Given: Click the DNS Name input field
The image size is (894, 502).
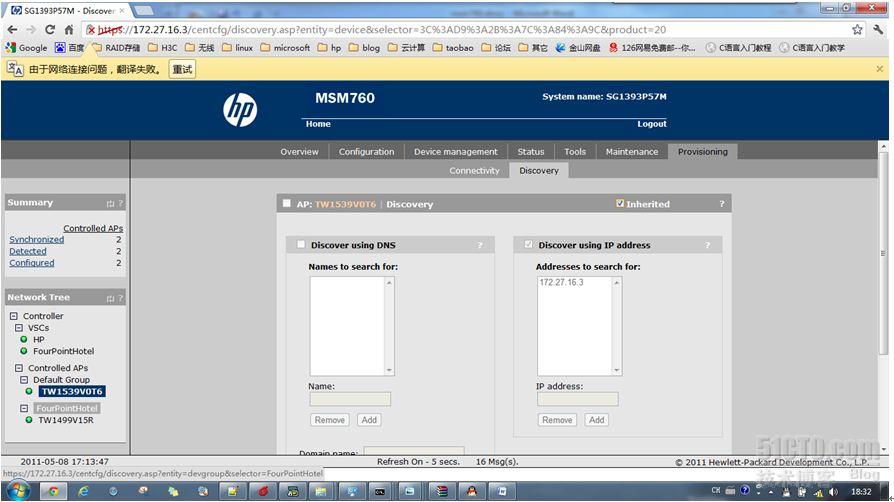Looking at the screenshot, I should 350,399.
